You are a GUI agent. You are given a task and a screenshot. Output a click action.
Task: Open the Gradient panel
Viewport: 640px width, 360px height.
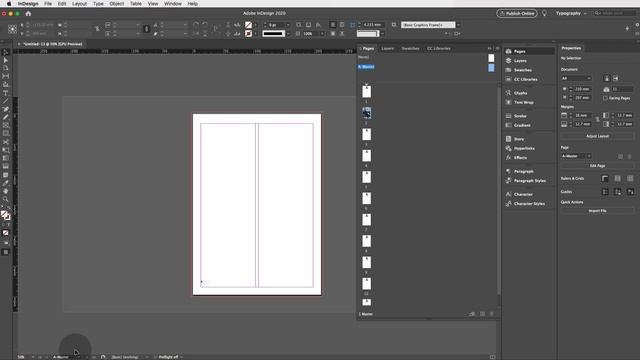[522, 126]
